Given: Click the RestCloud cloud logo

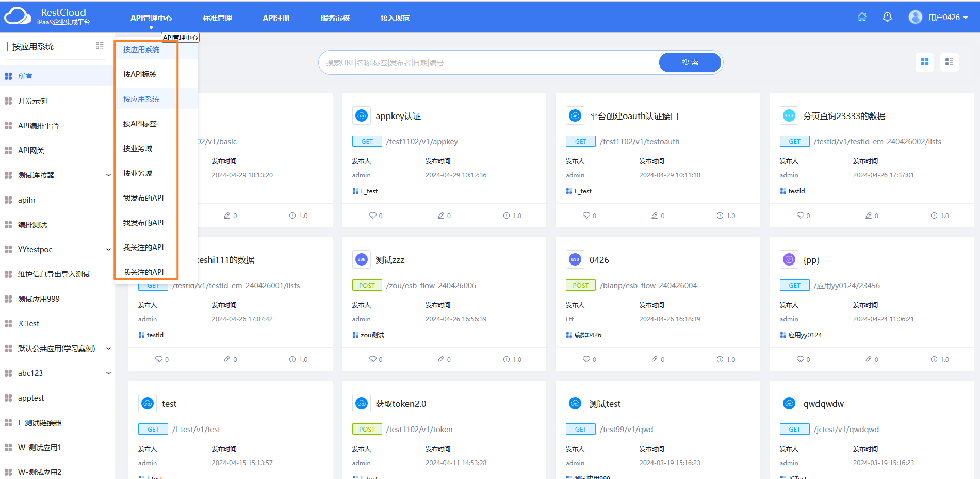Looking at the screenshot, I should [x=18, y=16].
